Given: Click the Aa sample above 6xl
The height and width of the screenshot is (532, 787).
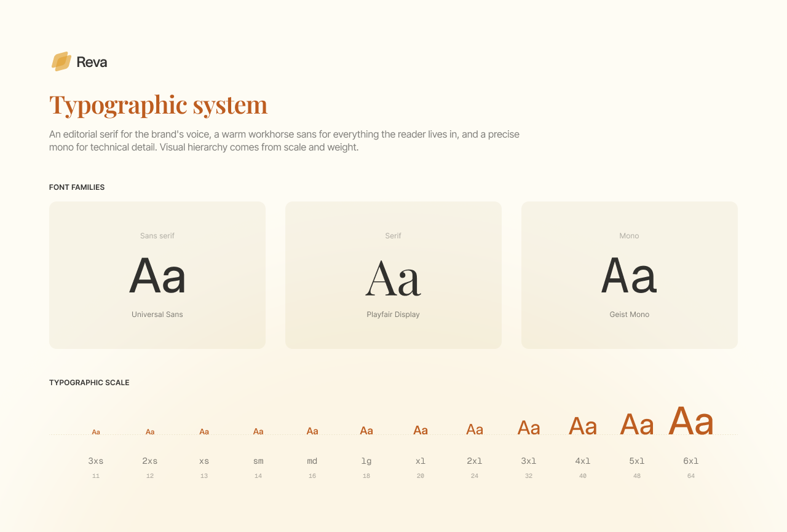Looking at the screenshot, I should tap(691, 421).
